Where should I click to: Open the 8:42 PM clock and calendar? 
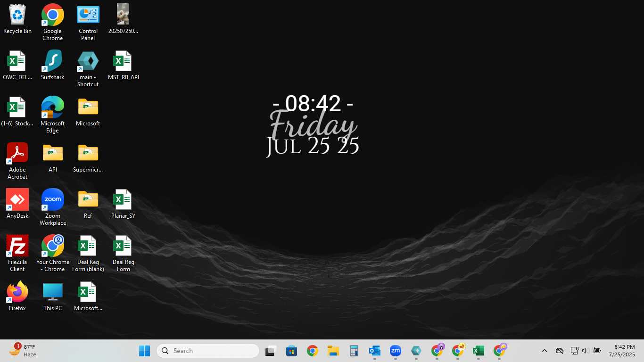[621, 351]
